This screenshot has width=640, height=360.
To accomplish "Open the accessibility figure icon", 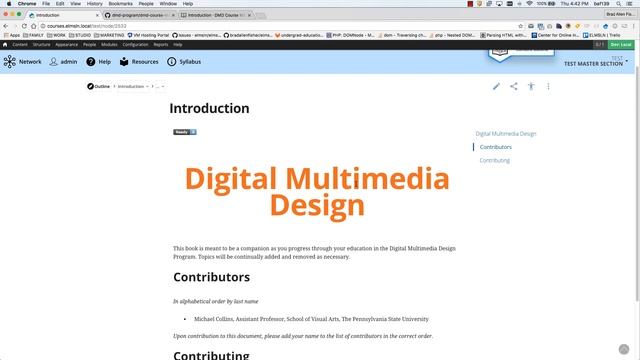I will 531,86.
